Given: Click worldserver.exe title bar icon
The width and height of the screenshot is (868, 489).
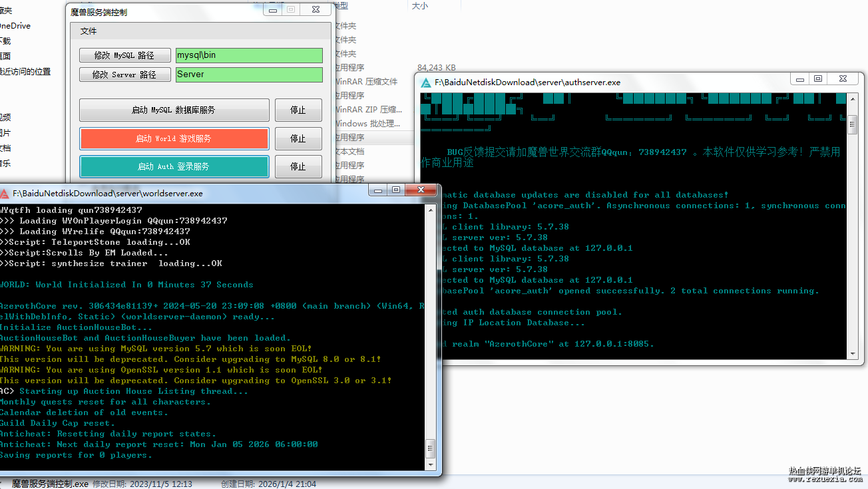Looking at the screenshot, I should (5, 194).
